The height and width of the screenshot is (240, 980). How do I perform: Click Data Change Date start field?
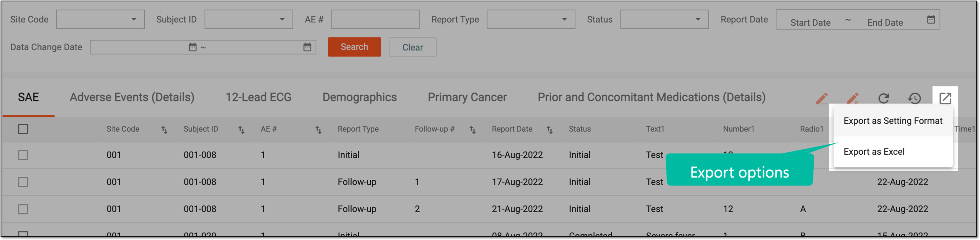point(139,47)
